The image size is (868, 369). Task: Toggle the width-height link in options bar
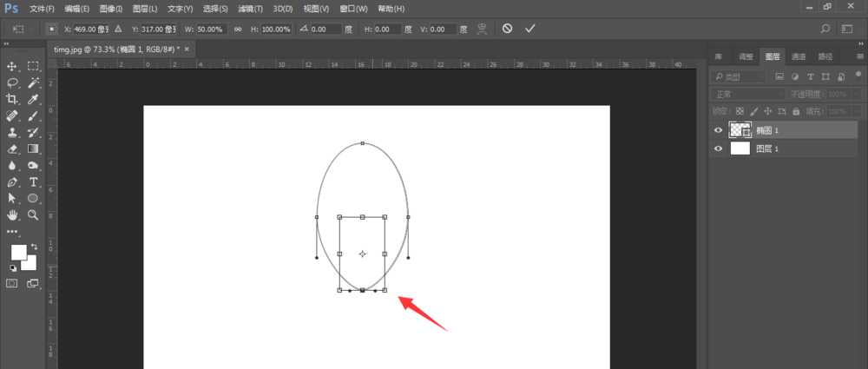pos(238,29)
